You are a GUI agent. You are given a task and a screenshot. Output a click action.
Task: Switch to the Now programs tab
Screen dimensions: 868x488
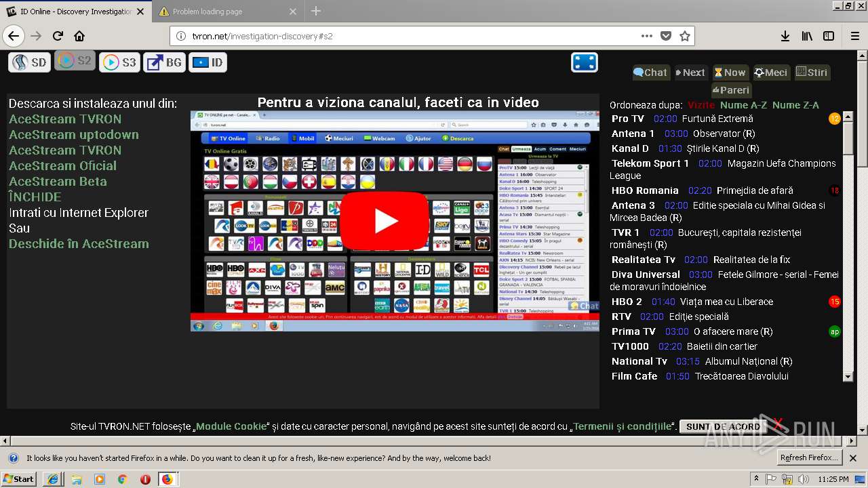point(730,73)
